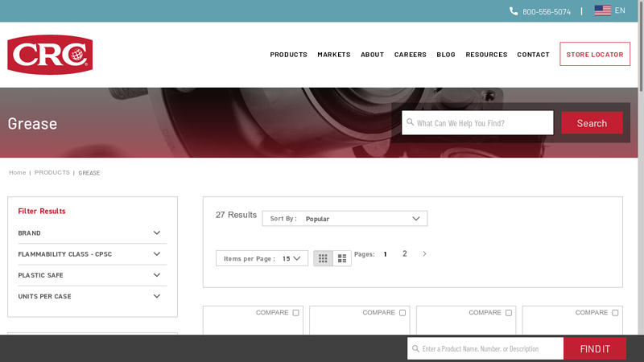Click the CRC logo
The height and width of the screenshot is (362, 644).
pyautogui.click(x=50, y=55)
